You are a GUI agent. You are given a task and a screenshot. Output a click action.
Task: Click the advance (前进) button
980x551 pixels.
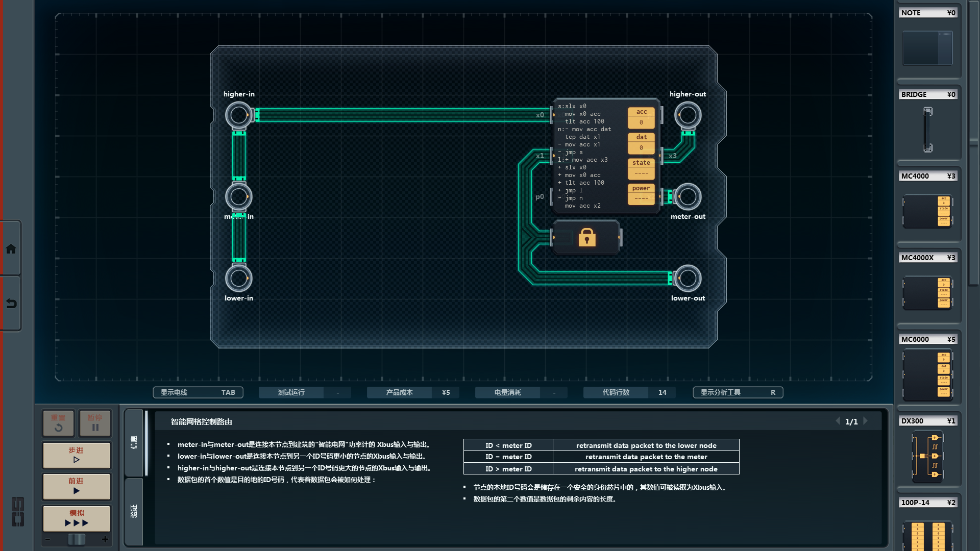click(77, 486)
